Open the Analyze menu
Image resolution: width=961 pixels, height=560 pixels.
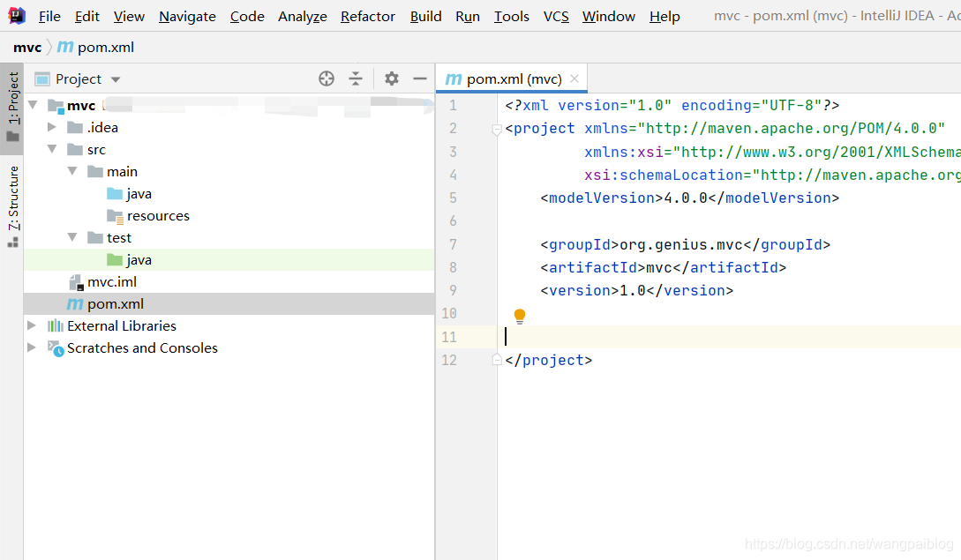[302, 17]
